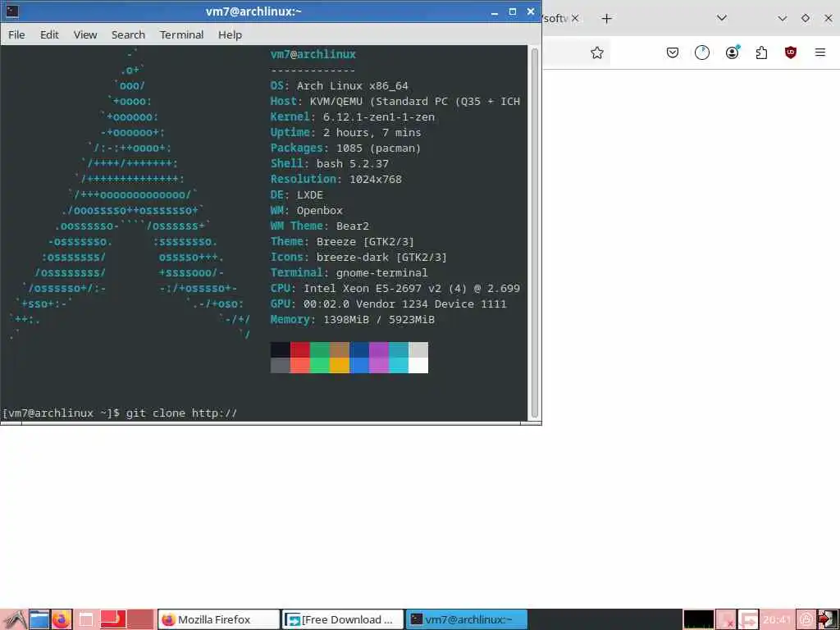Click the Packages '1085 (pacman)' text
840x630 pixels.
coord(379,148)
